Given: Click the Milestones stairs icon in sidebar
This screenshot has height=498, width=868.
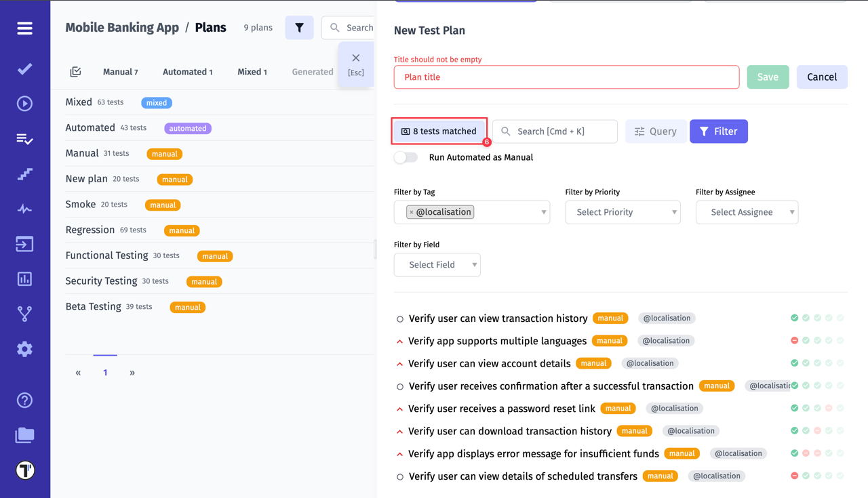Looking at the screenshot, I should [x=24, y=174].
